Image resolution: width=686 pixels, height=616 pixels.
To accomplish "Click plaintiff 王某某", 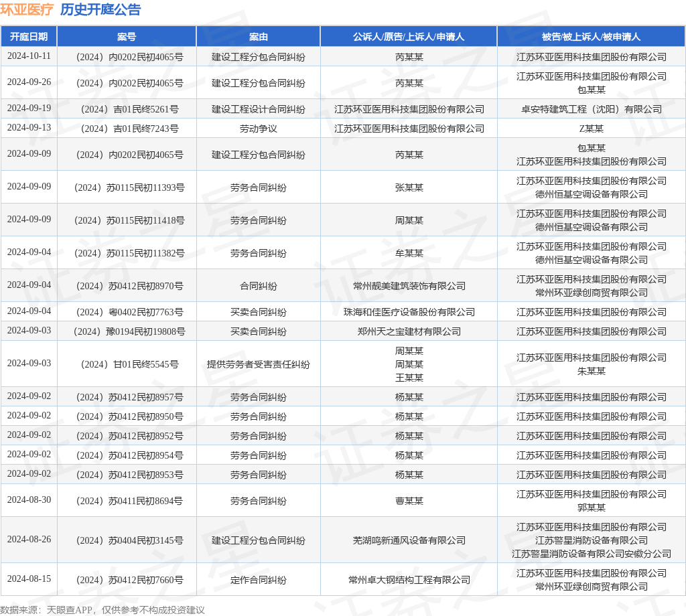I will [409, 378].
